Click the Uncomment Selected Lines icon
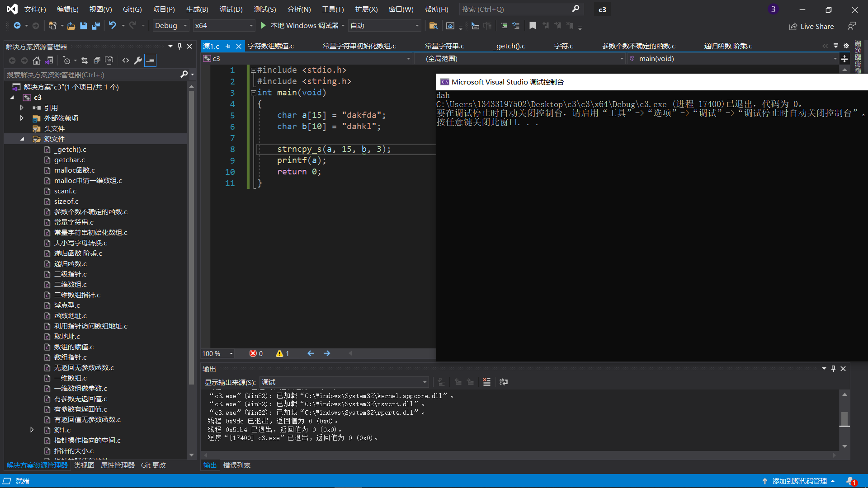 click(x=516, y=26)
